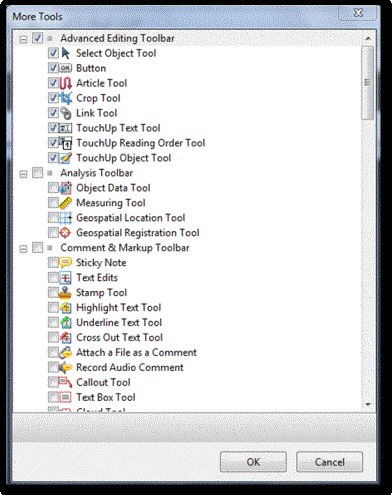The height and width of the screenshot is (495, 392).
Task: Click the Crop Tool icon
Action: pos(66,98)
